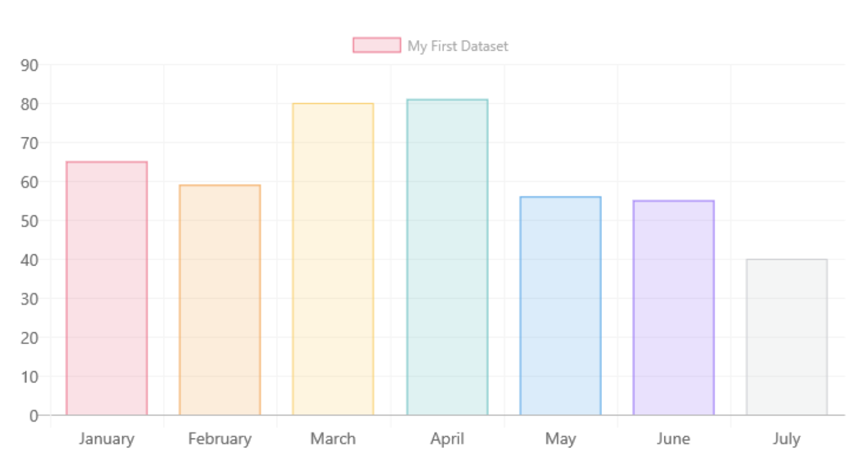Select the July axis label
This screenshot has width=868, height=476.
787,439
